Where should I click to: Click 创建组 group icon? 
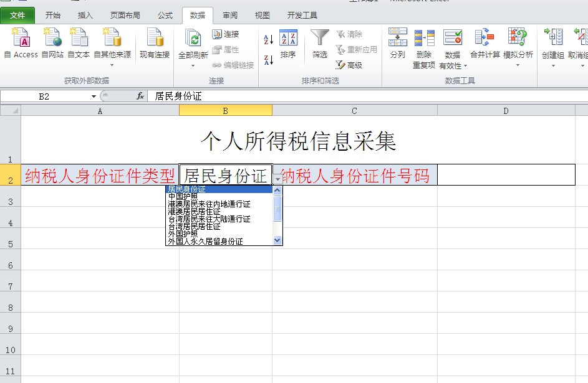coord(553,37)
